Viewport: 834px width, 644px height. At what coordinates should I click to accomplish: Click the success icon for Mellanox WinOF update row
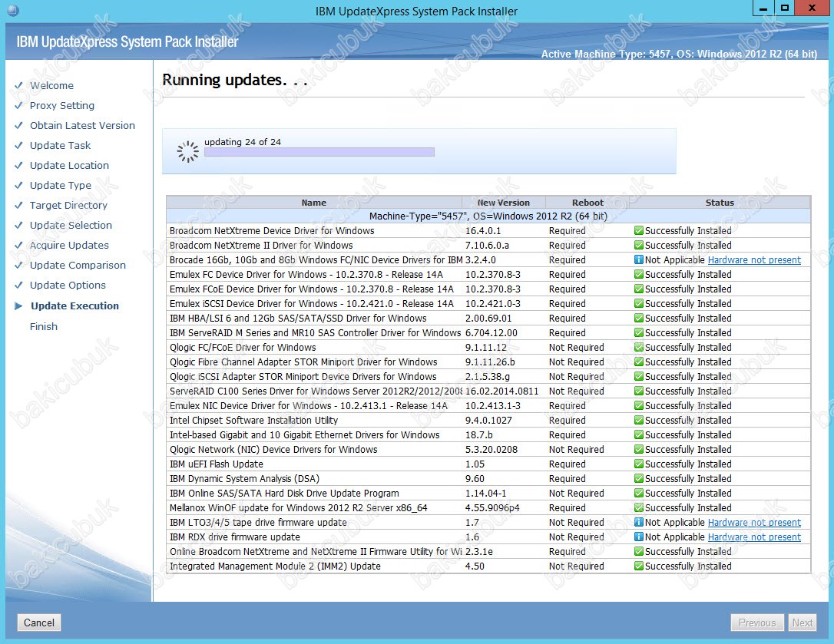tap(638, 508)
